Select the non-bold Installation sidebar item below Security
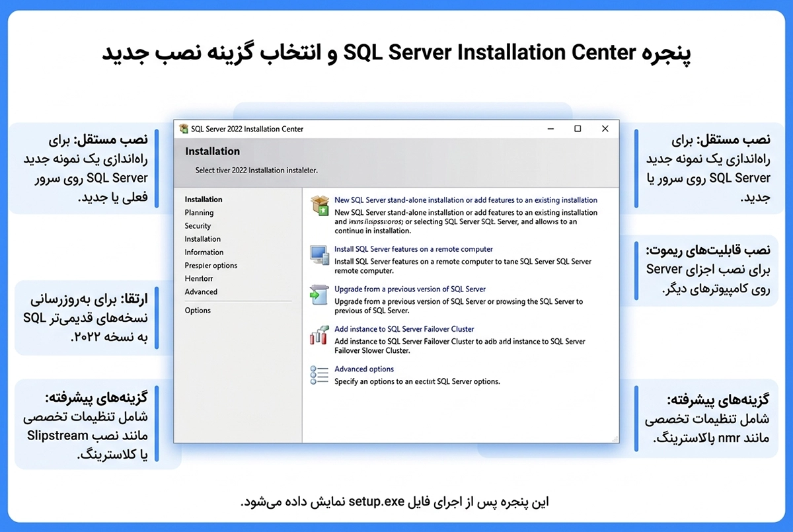Image resolution: width=793 pixels, height=532 pixels. [x=203, y=239]
